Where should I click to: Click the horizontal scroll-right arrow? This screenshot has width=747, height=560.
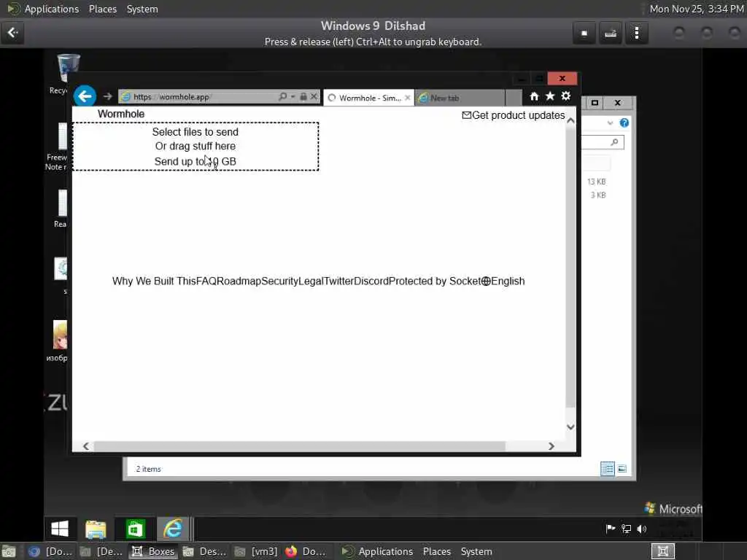point(551,446)
